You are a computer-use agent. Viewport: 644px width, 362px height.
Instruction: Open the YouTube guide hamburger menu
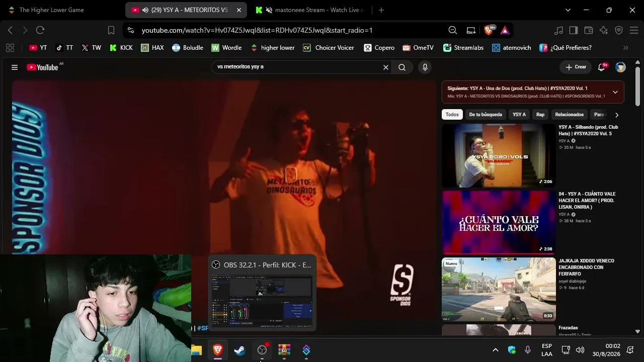coord(15,67)
